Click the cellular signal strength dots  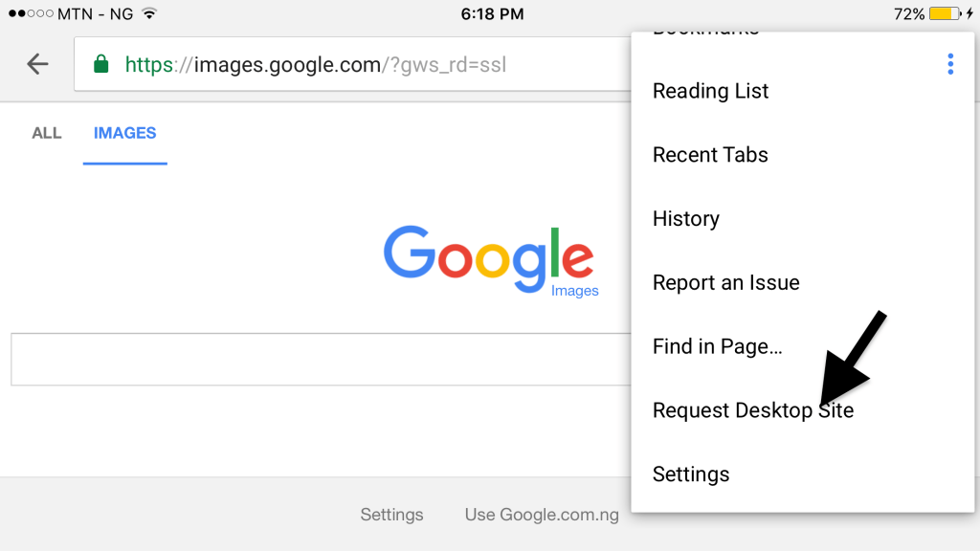pyautogui.click(x=31, y=13)
